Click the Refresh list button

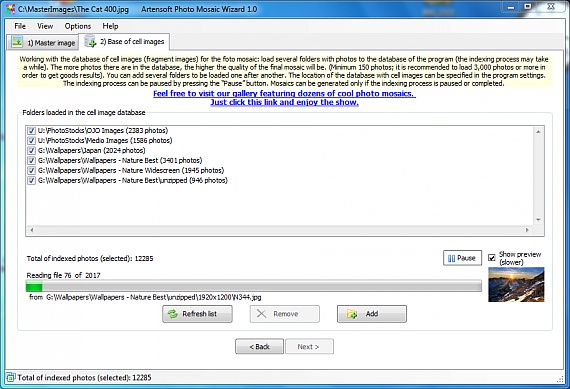coord(197,314)
